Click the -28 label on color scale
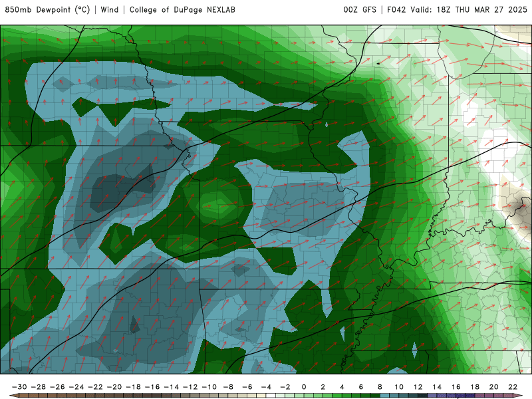 click(39, 387)
